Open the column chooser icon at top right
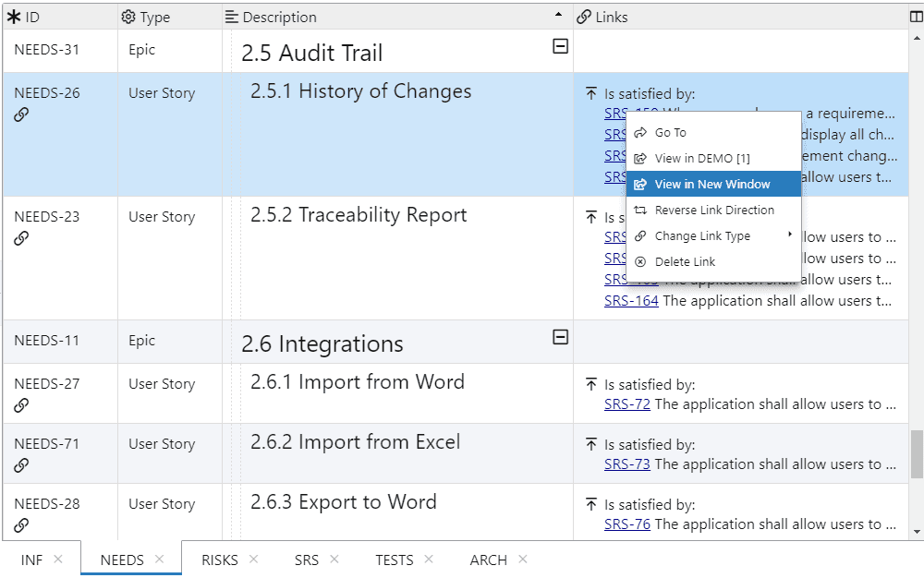 click(916, 17)
